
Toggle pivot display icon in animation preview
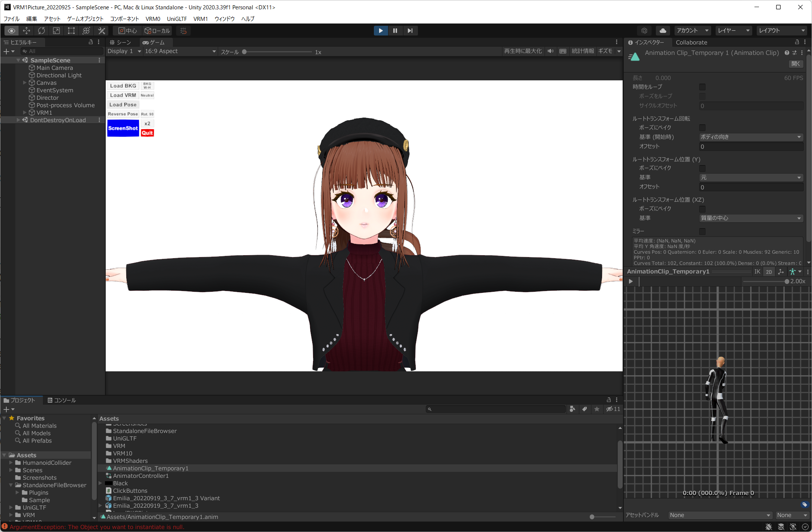tap(781, 272)
